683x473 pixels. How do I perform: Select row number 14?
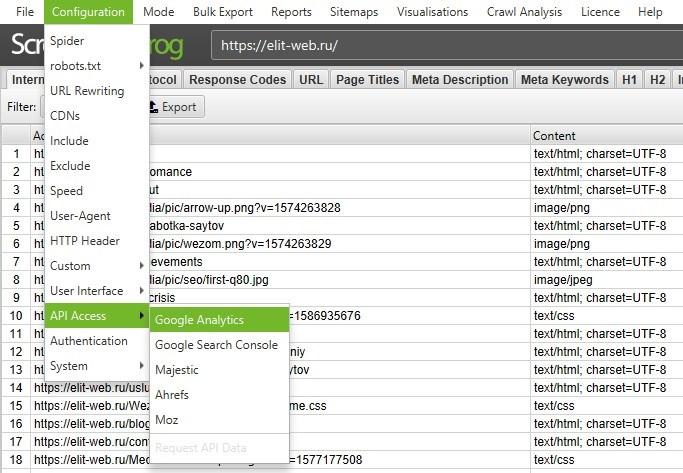[x=16, y=388]
